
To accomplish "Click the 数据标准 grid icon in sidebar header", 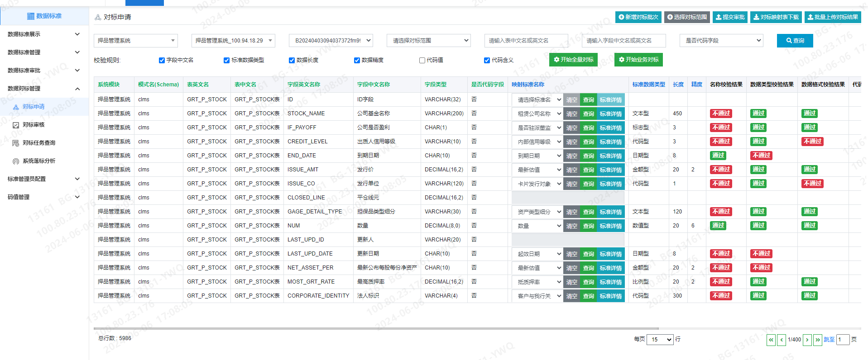I will (x=31, y=16).
